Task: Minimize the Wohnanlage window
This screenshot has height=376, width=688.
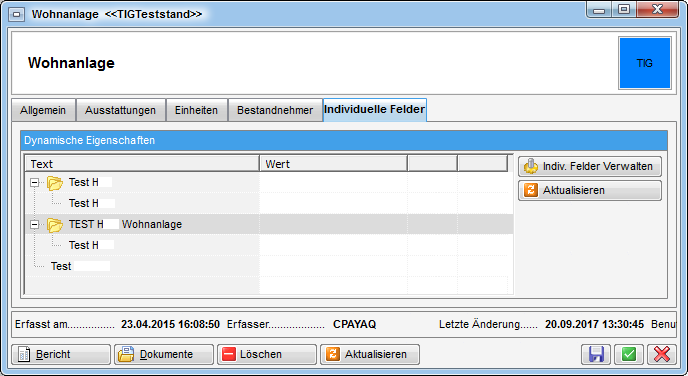Action: tap(599, 10)
